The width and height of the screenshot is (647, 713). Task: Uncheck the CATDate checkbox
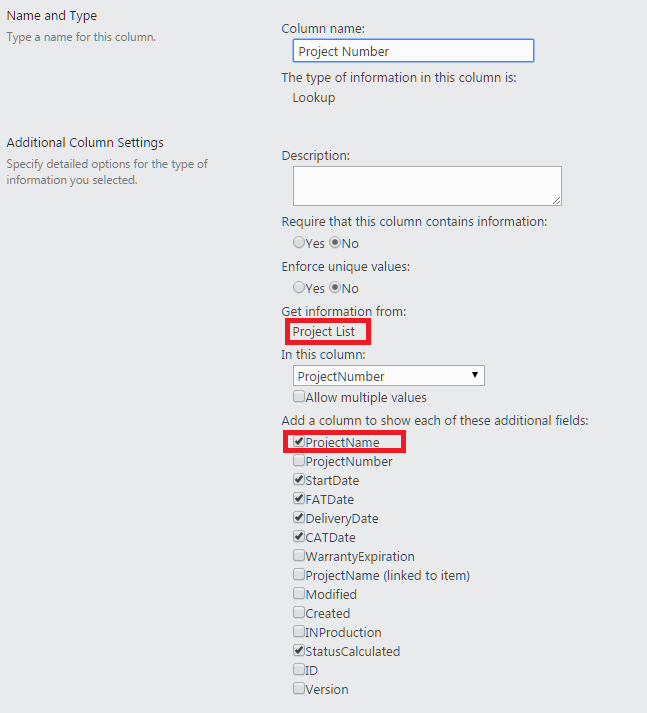[299, 537]
